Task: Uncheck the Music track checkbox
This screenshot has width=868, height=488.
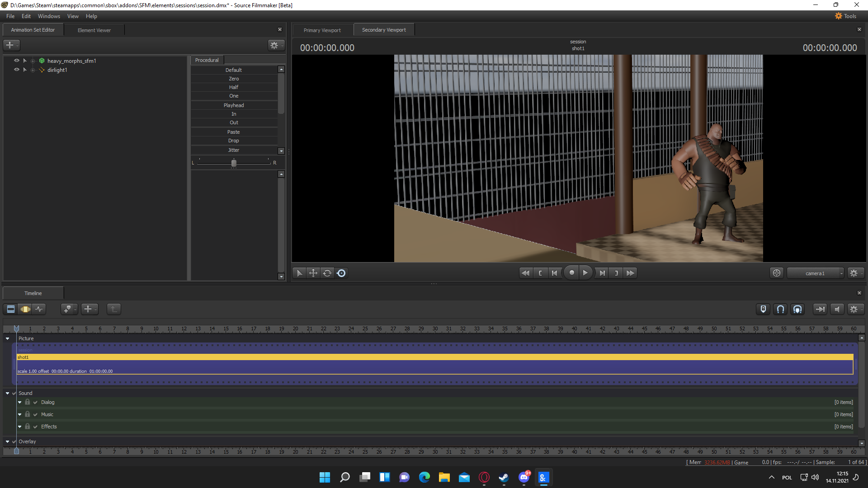Action: pos(35,414)
